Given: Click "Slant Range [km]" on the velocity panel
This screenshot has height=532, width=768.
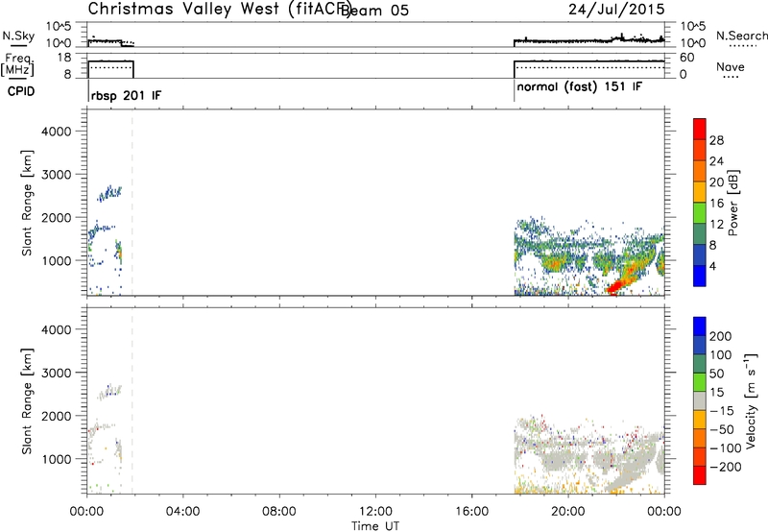Looking at the screenshot, I should pos(27,401).
